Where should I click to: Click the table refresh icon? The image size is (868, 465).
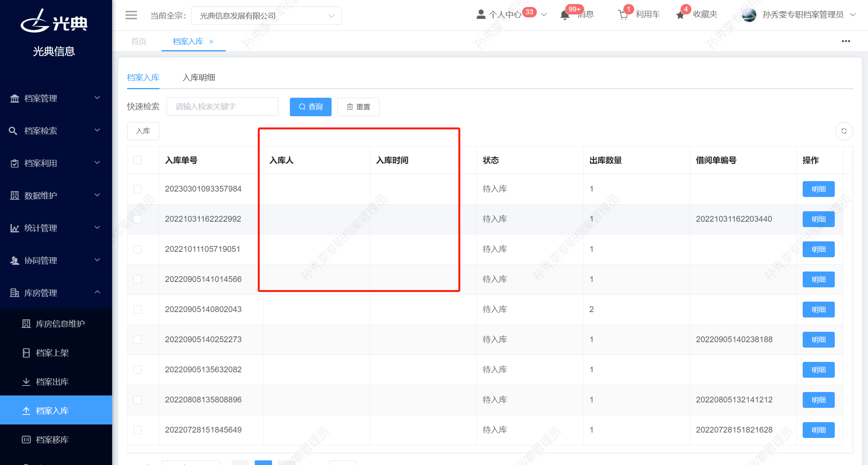(x=844, y=131)
